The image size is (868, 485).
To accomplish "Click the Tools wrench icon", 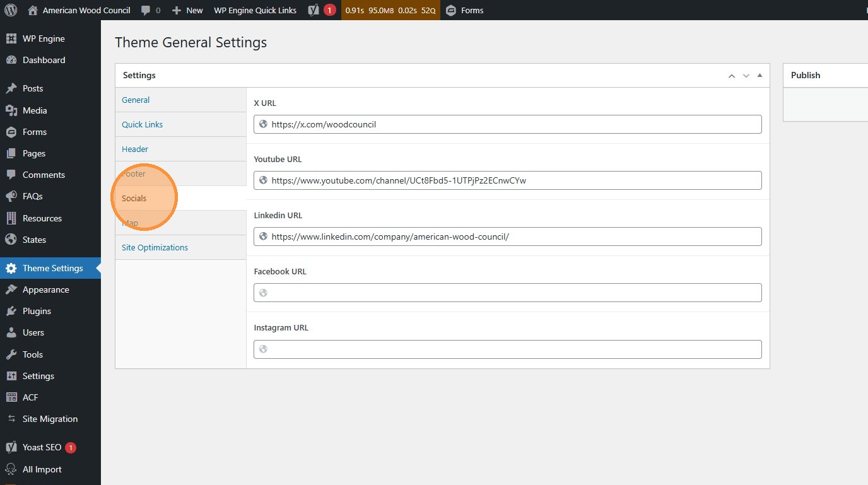I will tap(11, 354).
